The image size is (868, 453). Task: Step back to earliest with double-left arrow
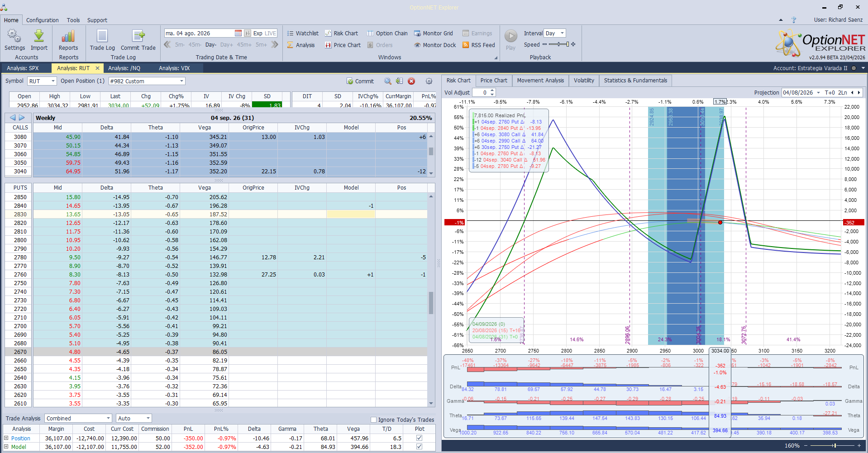click(167, 44)
